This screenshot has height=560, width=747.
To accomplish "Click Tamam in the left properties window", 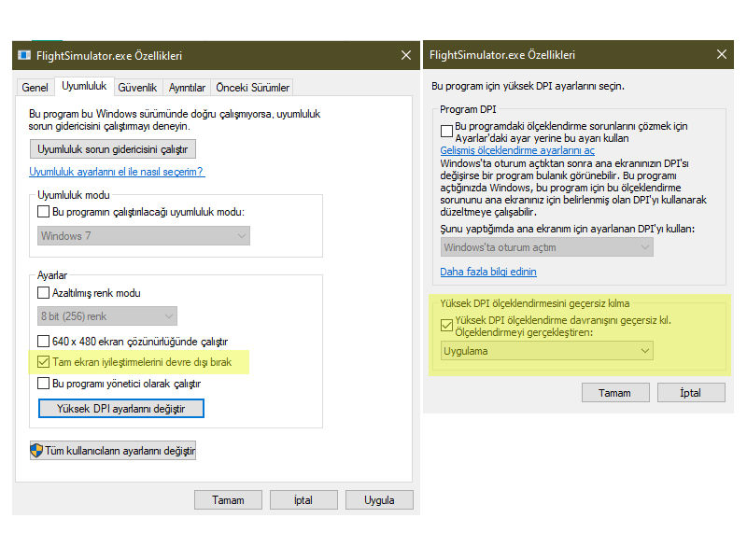I will click(x=228, y=500).
